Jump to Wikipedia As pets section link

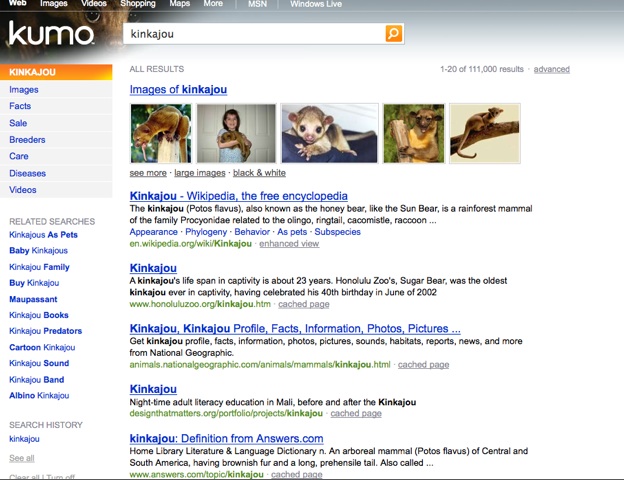coord(292,232)
